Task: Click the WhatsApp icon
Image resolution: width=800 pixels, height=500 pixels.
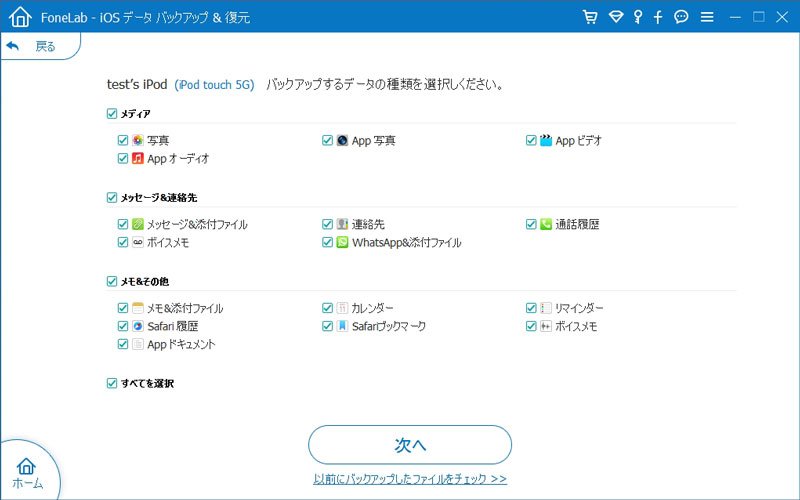Action: coord(342,242)
